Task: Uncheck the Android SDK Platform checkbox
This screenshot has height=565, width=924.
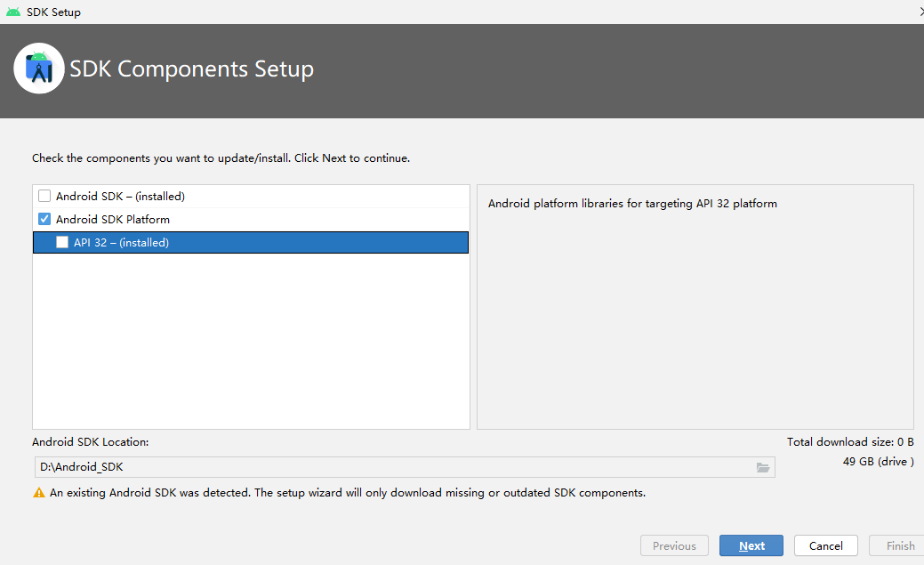Action: (44, 219)
